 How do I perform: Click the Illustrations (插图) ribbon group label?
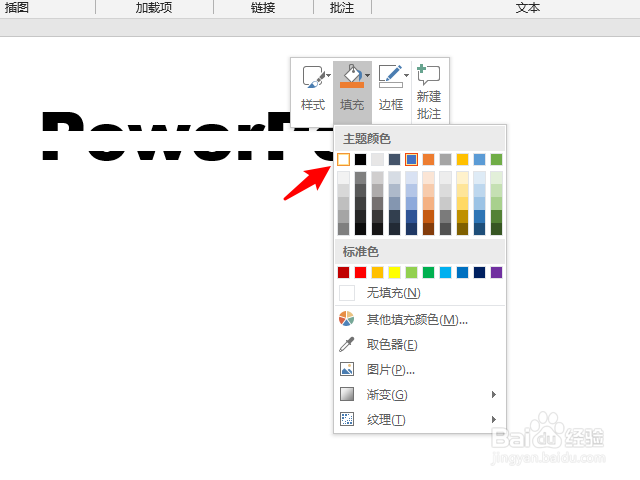pos(16,7)
